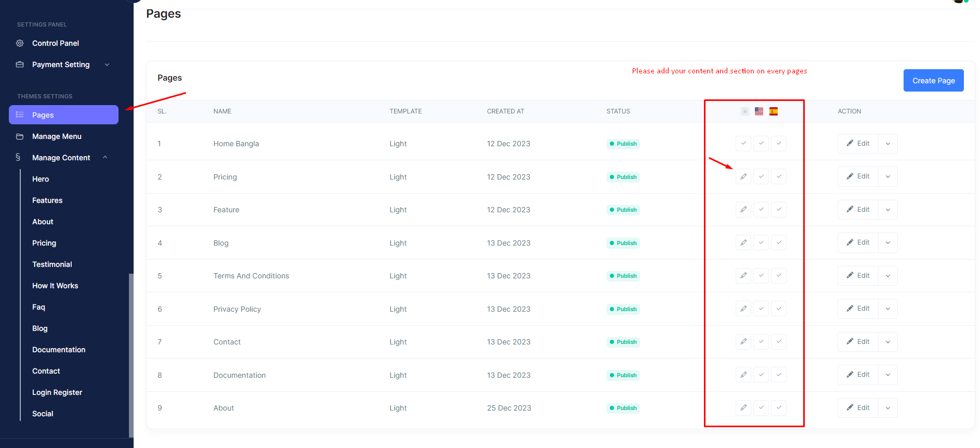Toggle Spanish language checkmark for Feature row
Screen dimensions: 980x448
(779, 210)
